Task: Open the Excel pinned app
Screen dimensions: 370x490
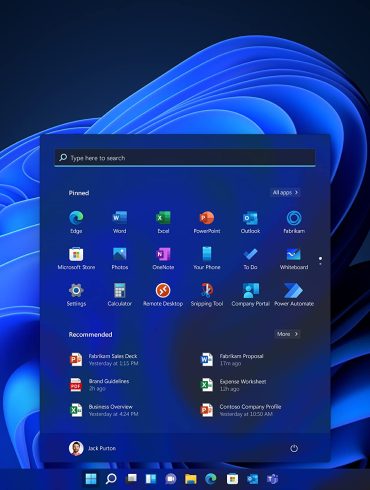Action: (x=163, y=222)
